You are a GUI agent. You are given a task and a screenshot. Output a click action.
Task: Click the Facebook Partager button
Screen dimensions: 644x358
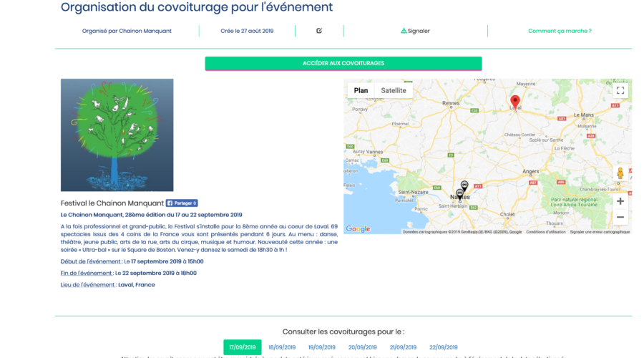(182, 203)
